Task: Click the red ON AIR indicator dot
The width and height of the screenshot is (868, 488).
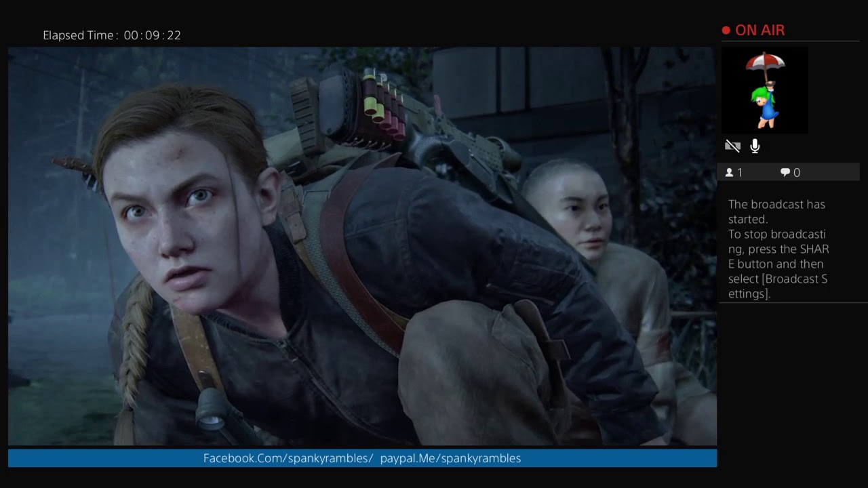Action: [x=726, y=30]
